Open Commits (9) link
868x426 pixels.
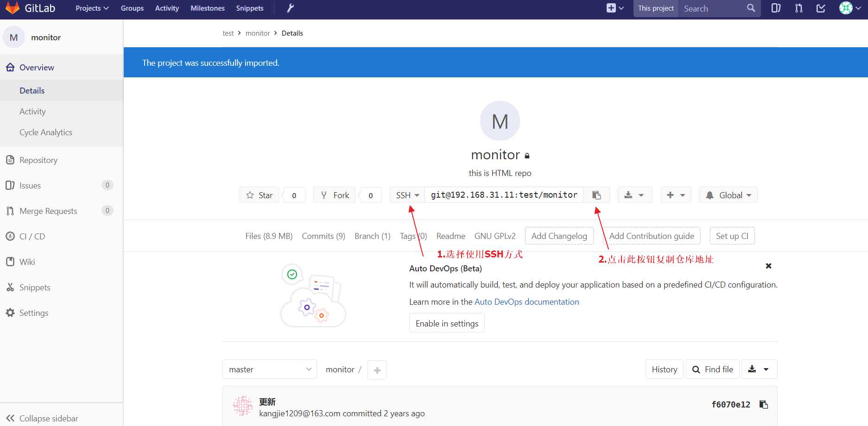323,236
